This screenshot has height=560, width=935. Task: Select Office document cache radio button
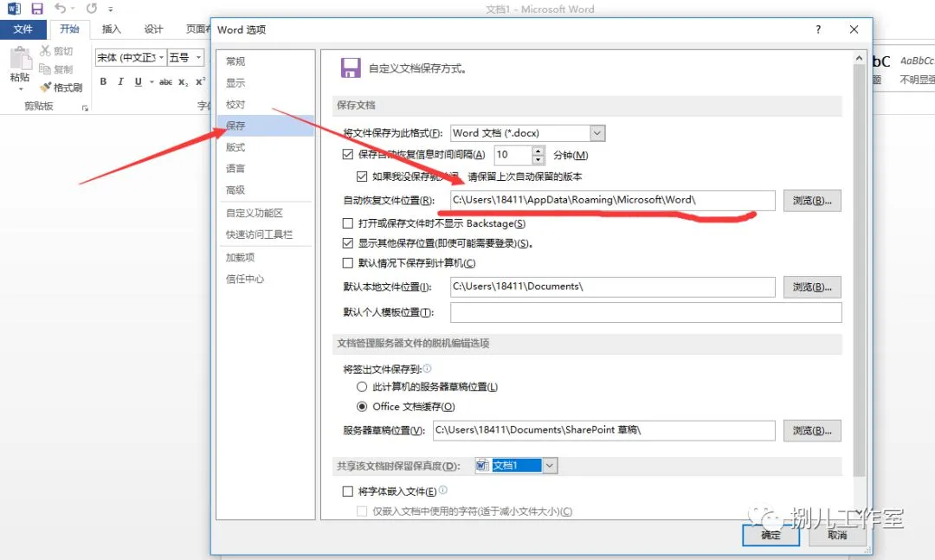[x=361, y=407]
